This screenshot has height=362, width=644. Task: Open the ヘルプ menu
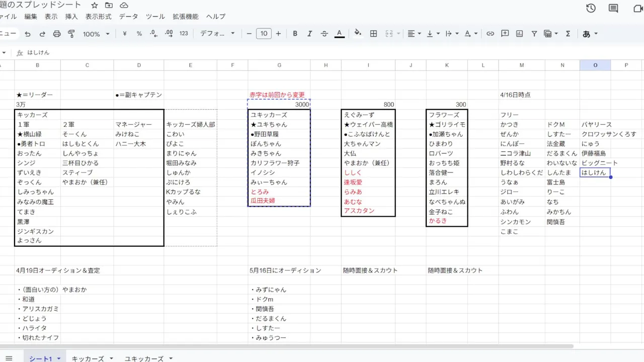pos(216,17)
